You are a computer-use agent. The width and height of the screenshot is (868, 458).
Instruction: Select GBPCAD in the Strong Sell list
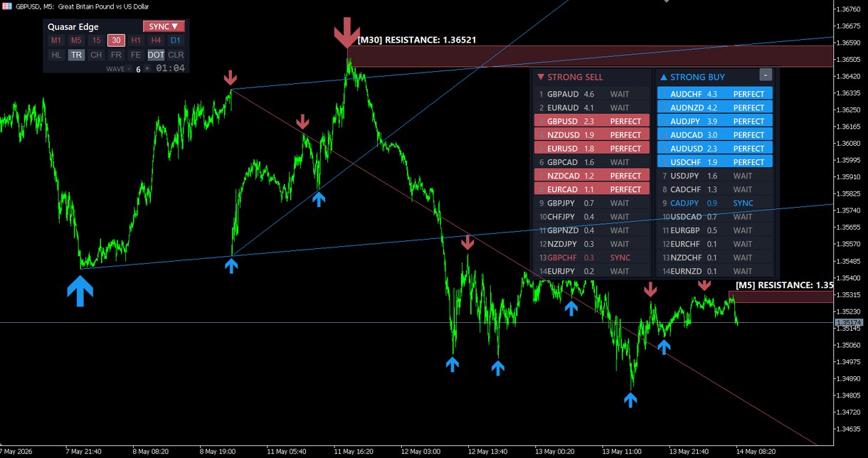592,162
